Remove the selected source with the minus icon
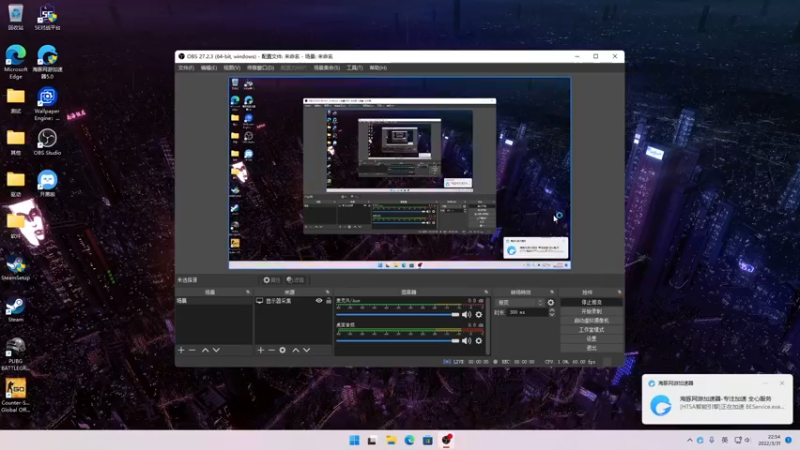The image size is (800, 450). tap(271, 350)
